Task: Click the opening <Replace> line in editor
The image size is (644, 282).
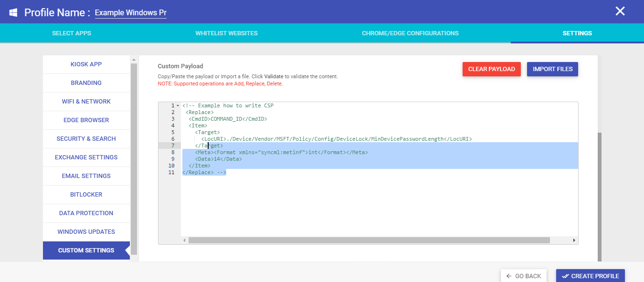Action: coord(200,112)
